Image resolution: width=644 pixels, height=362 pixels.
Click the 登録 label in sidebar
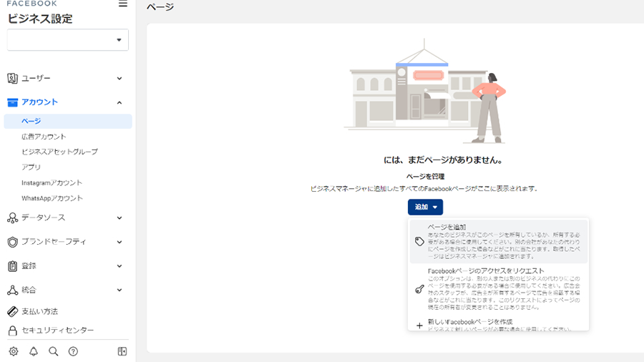point(29,266)
